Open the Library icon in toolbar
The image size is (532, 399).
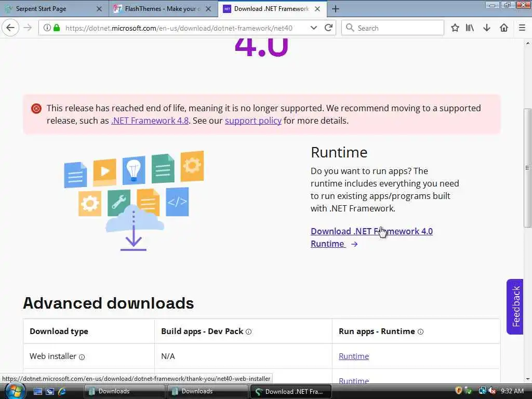(x=470, y=28)
